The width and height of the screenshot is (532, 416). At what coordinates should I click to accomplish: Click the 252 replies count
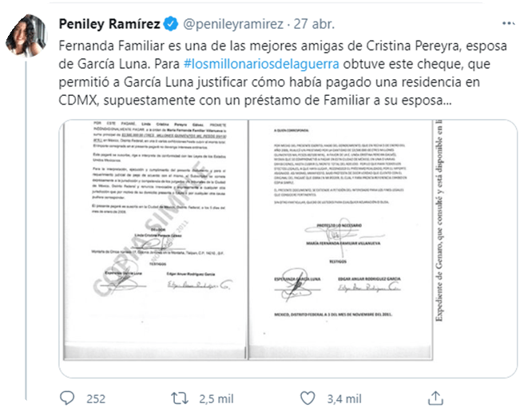click(x=95, y=398)
